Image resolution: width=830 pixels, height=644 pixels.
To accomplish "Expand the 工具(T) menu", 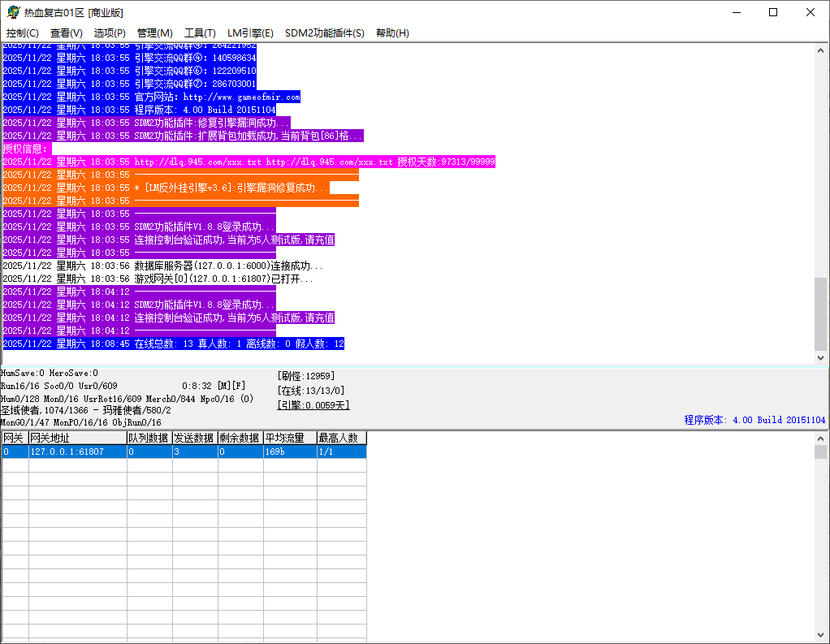I will (200, 33).
